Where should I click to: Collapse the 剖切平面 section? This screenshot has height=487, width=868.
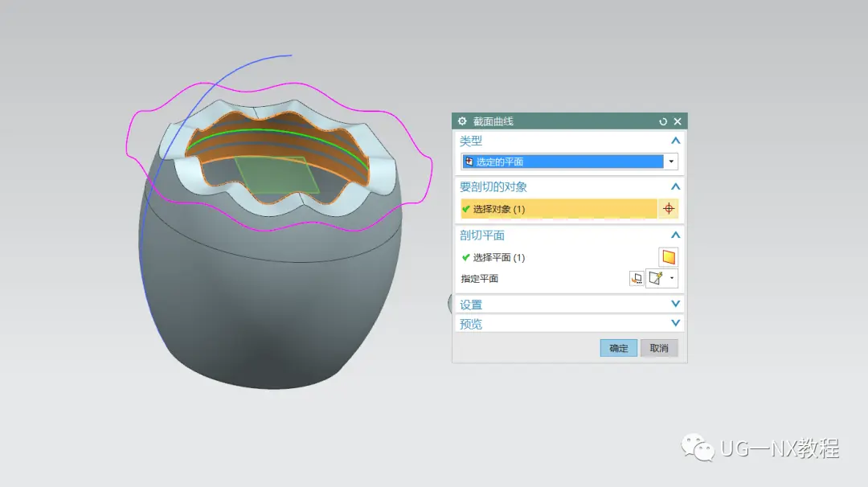(675, 235)
